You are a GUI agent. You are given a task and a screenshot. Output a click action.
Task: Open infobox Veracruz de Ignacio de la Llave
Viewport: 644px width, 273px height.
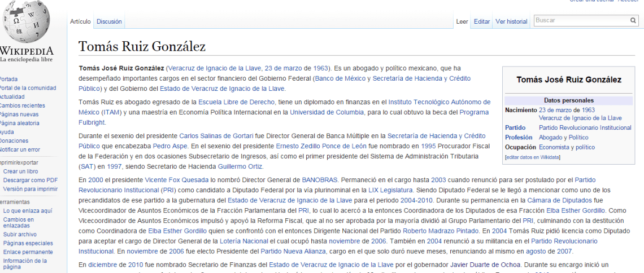tap(580, 118)
